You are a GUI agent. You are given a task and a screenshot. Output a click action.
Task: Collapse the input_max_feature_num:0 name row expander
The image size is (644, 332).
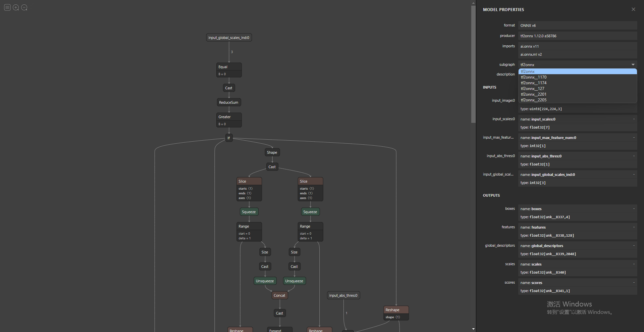pyautogui.click(x=634, y=137)
